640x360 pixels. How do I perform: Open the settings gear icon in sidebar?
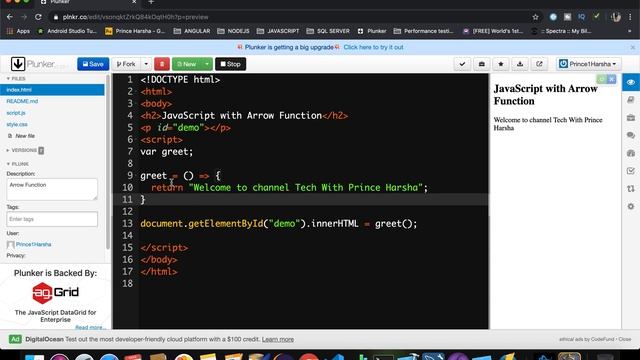[x=631, y=207]
